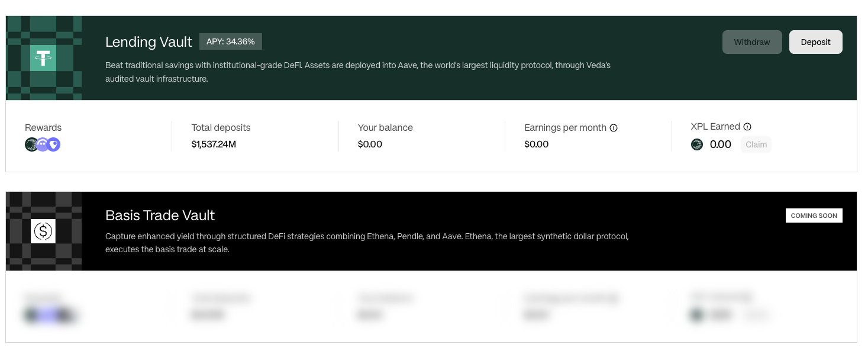Viewport: 868px width, 357px height.
Task: Click the blue shield rewards icon
Action: click(x=54, y=144)
